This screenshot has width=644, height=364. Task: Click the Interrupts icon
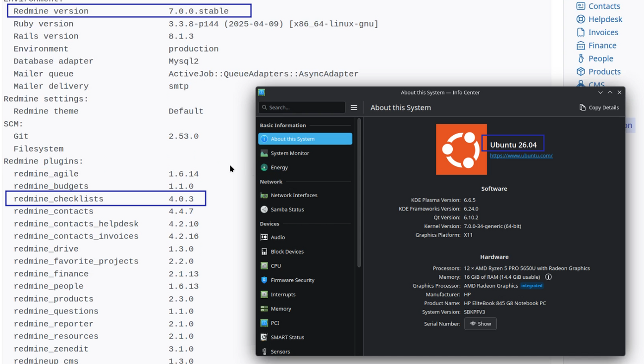pos(264,294)
